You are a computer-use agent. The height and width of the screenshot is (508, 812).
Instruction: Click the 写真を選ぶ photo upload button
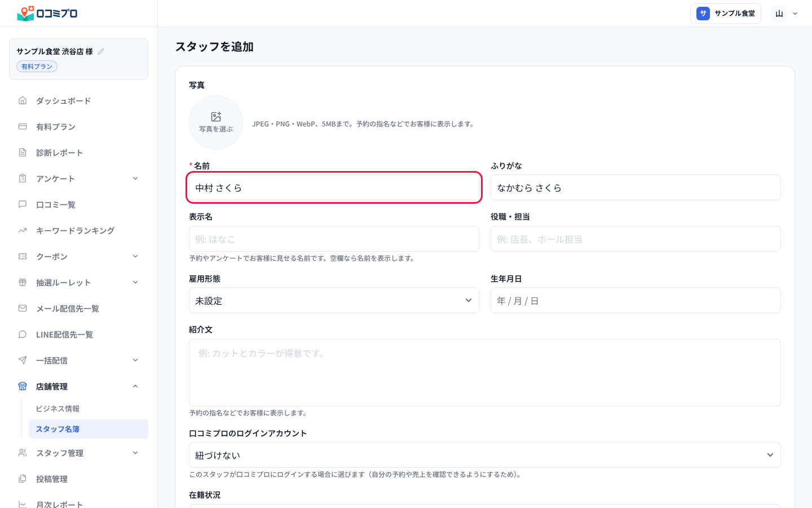(216, 122)
